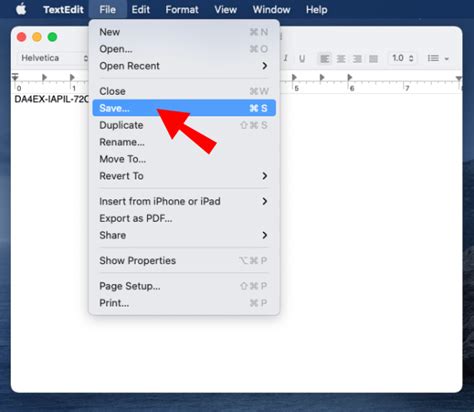Viewport: 474px width, 412px height.
Task: Choose Print… from the File menu
Action: coord(184,303)
